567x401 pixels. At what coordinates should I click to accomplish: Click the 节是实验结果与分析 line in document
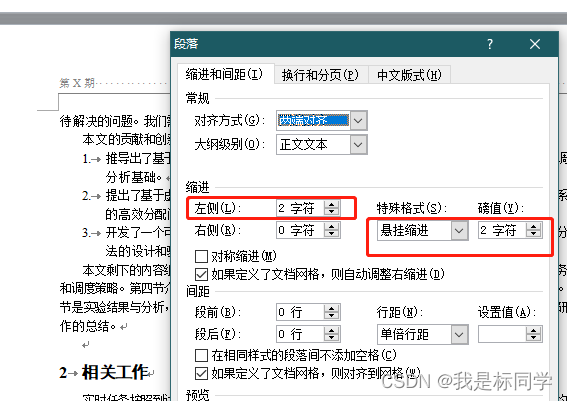point(114,307)
